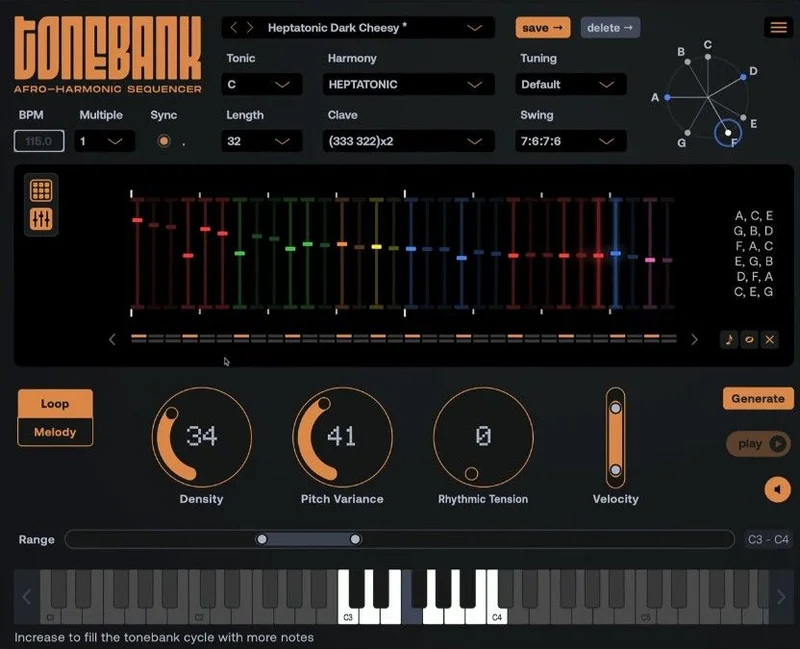
Task: Open the Tuning dropdown showing Default
Action: (x=571, y=84)
